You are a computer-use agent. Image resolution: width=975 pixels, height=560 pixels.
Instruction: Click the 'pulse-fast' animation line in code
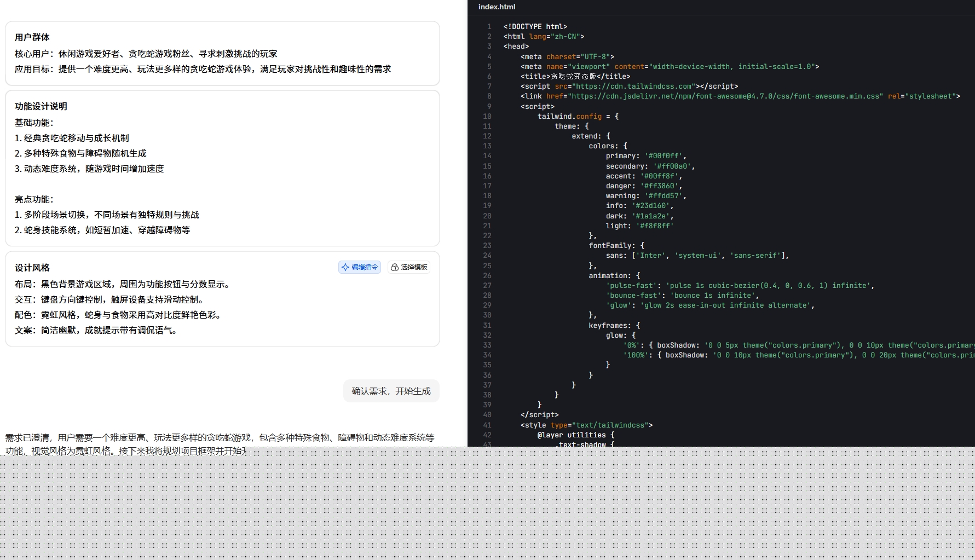tap(739, 285)
